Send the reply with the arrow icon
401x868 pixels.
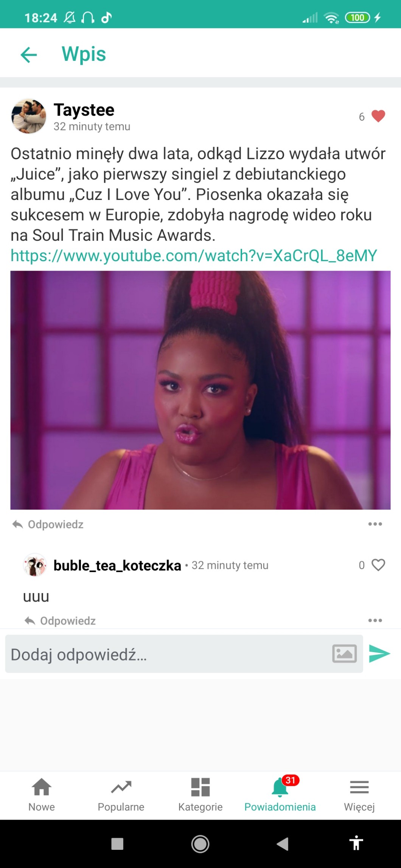click(x=379, y=654)
